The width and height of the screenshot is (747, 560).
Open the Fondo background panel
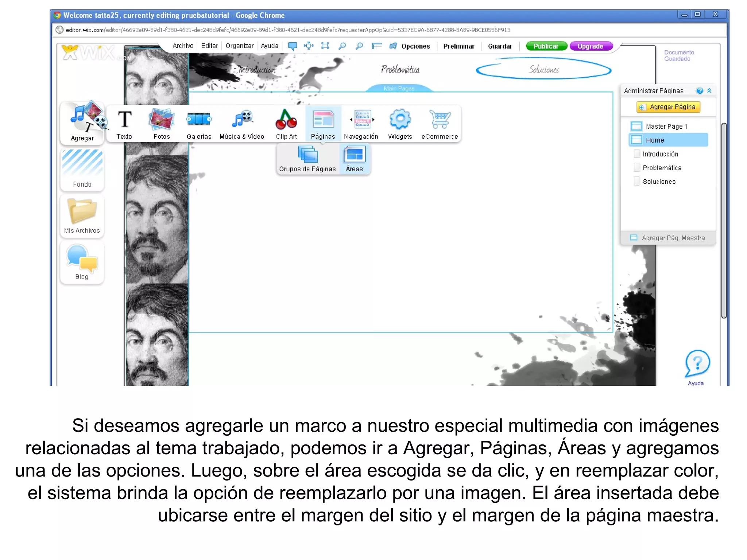coord(82,170)
